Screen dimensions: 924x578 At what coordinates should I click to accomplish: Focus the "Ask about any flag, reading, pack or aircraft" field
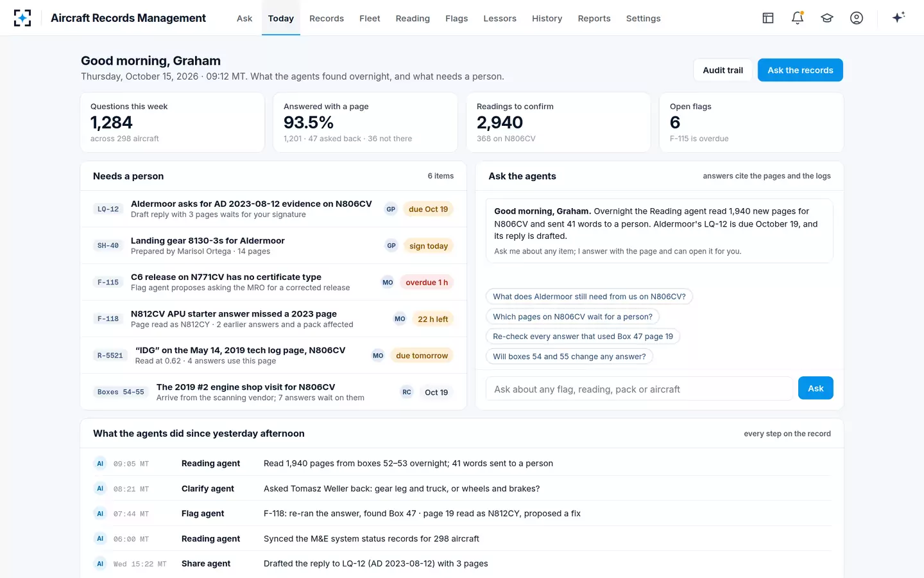click(639, 389)
